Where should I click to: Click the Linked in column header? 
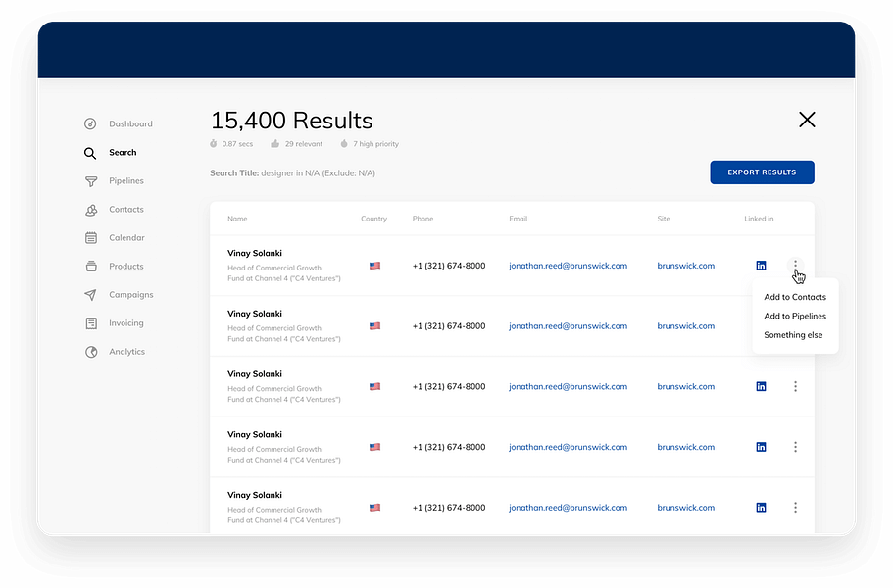point(759,219)
